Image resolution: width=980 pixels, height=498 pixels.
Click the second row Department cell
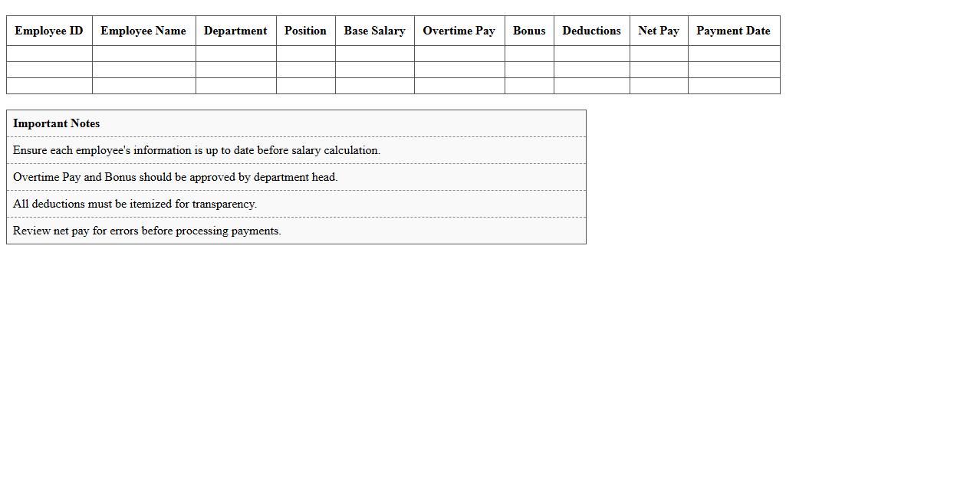235,69
